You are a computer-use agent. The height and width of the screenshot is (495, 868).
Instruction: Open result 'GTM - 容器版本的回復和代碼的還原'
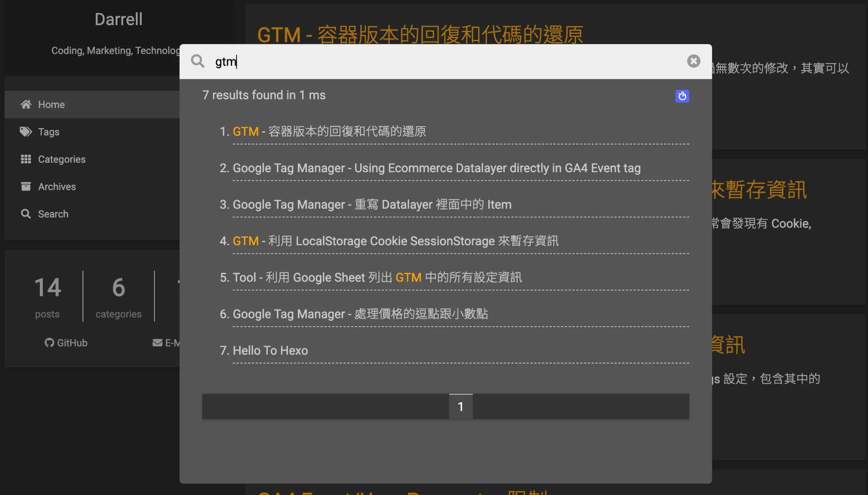(329, 131)
